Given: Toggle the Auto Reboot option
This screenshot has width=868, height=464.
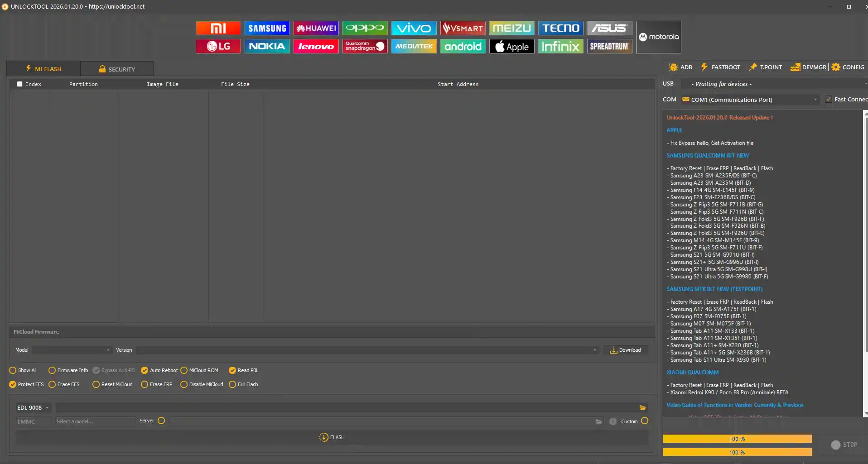Looking at the screenshot, I should pyautogui.click(x=145, y=370).
